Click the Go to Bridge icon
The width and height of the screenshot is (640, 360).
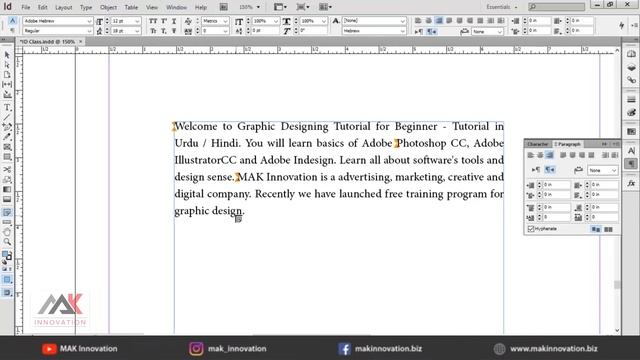[x=223, y=7]
